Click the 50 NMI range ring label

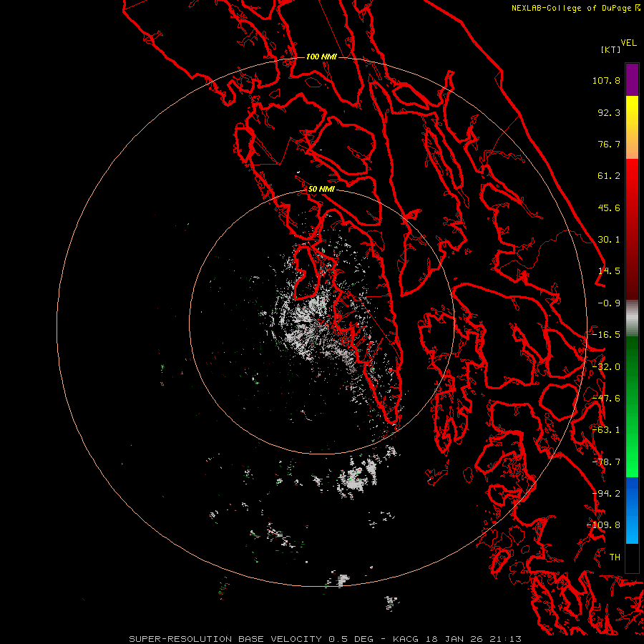coord(321,189)
